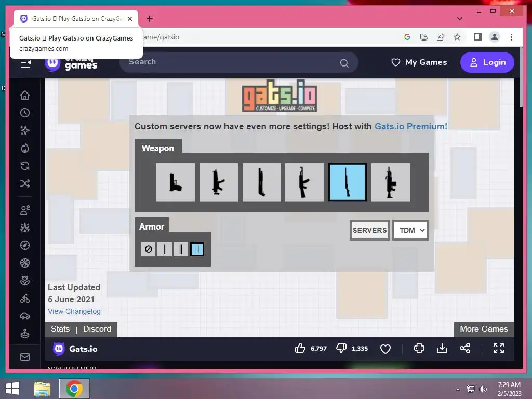
Task: Open action games explosion icon
Action: (25, 228)
